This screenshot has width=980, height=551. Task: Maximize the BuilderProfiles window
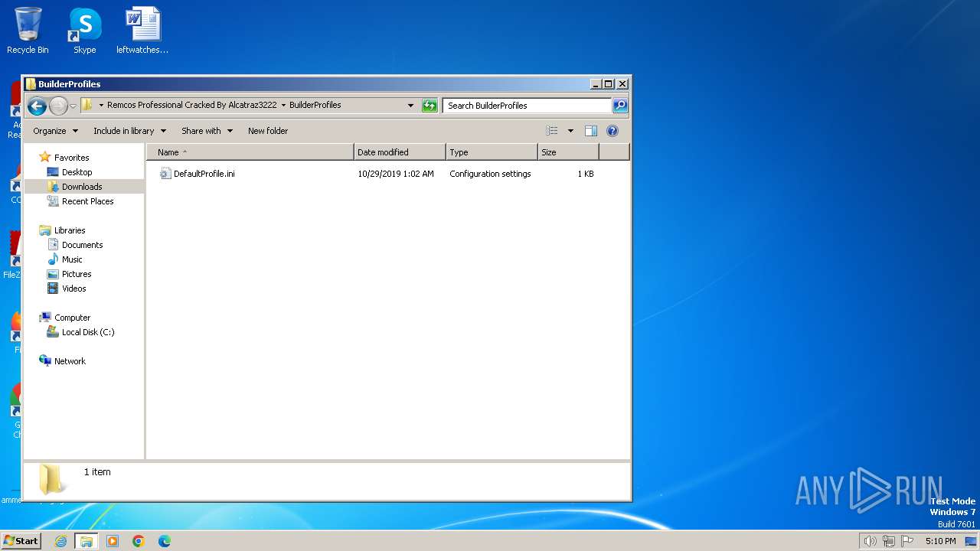(609, 84)
